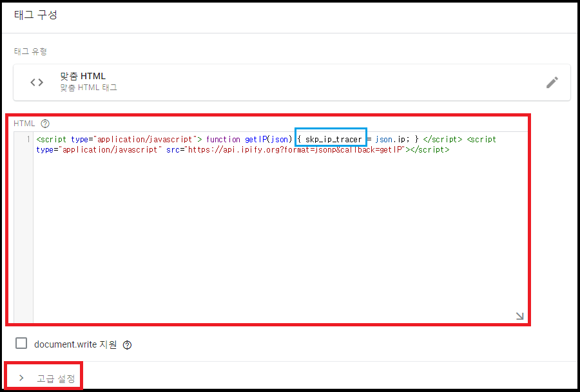
Task: Click the custom HTML angle-brackets icon
Action: point(36,82)
